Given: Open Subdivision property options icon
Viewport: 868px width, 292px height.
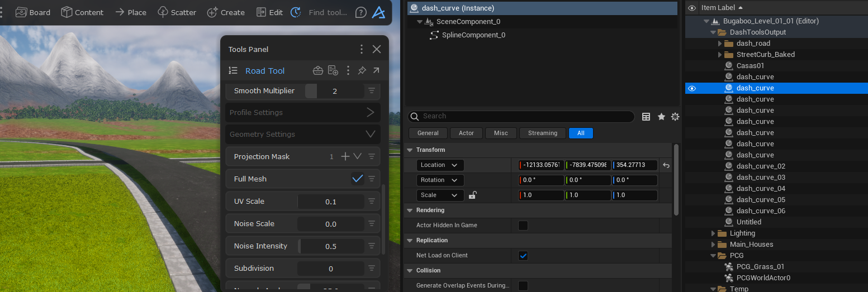Looking at the screenshot, I should pos(372,268).
